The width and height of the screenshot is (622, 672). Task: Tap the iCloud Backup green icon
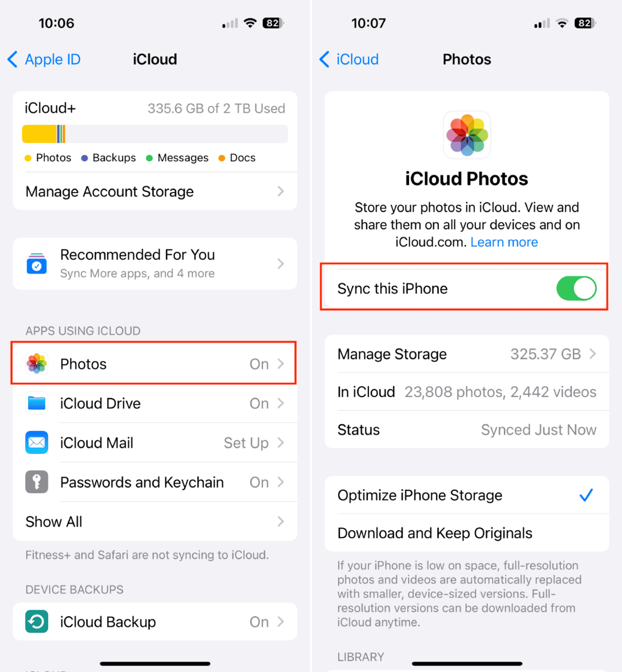37,622
